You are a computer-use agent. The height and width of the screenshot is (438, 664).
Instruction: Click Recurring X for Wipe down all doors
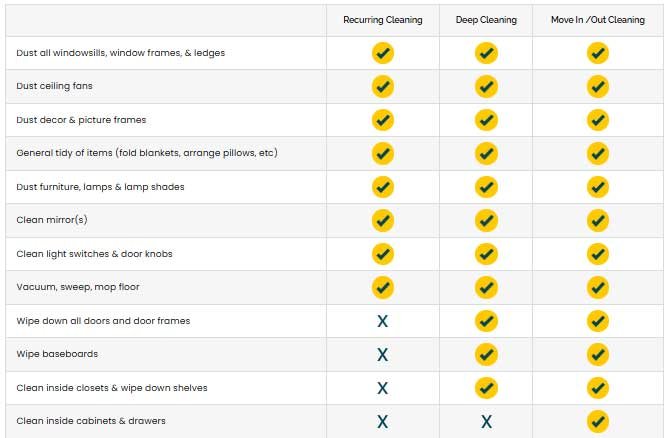[x=382, y=321]
